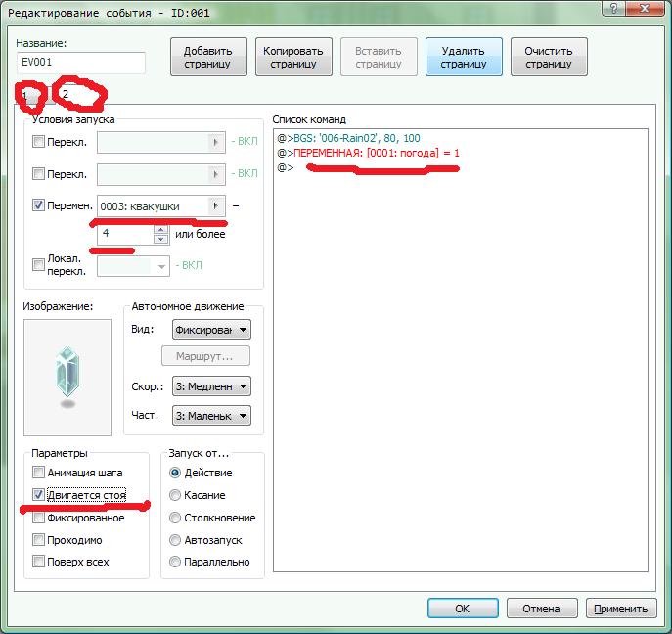The height and width of the screenshot is (634, 672).
Task: Click the Добавить страницу button
Action: 208,58
